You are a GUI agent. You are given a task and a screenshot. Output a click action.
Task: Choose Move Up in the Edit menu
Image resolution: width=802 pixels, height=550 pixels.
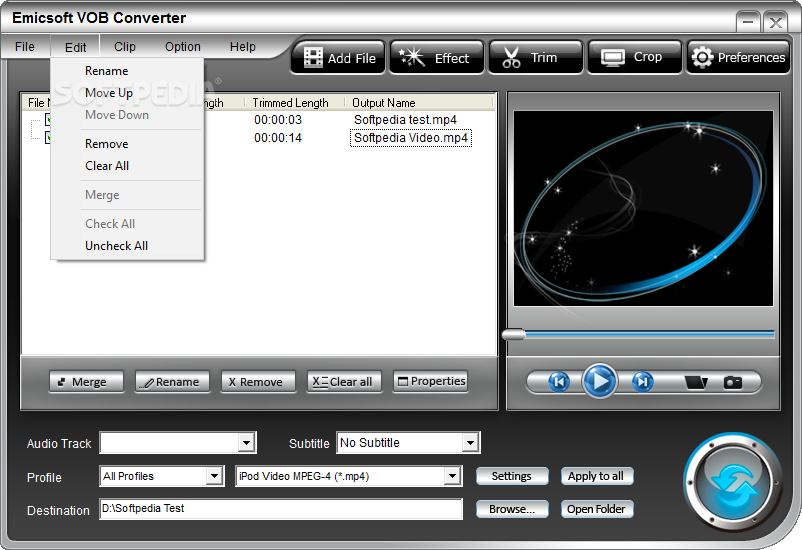pyautogui.click(x=127, y=93)
